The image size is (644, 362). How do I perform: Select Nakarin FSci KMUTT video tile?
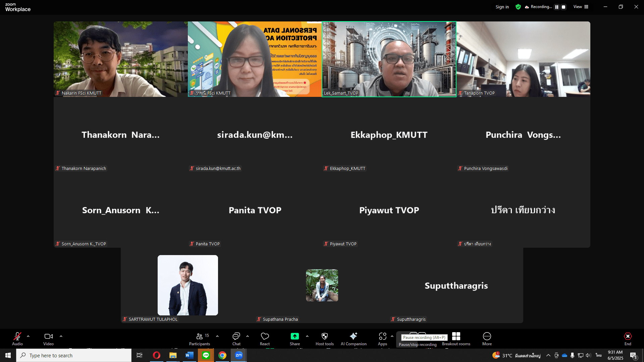click(x=121, y=59)
